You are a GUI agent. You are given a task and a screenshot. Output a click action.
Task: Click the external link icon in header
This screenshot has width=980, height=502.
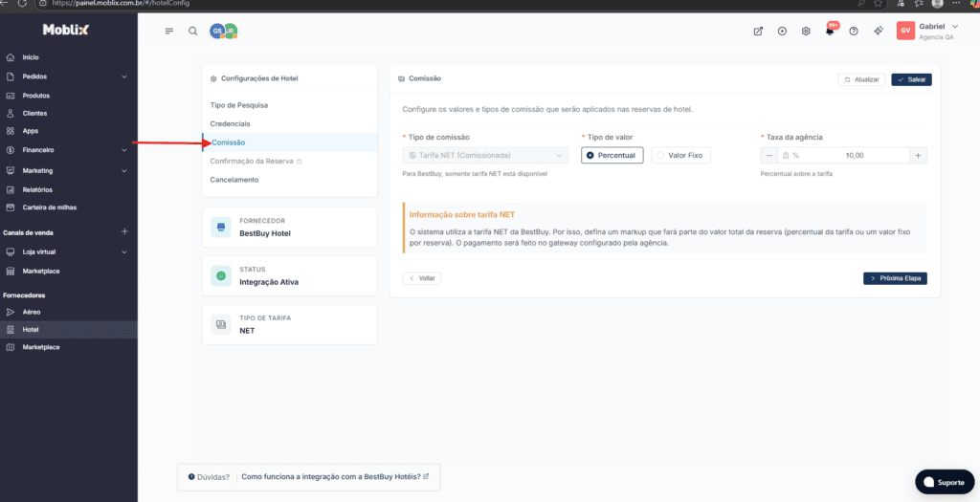point(758,32)
